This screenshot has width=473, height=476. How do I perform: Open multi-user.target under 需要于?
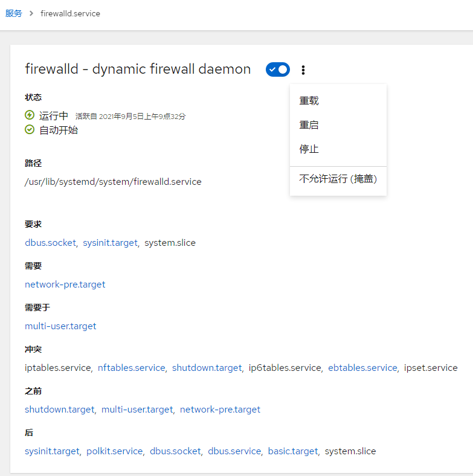pyautogui.click(x=60, y=326)
